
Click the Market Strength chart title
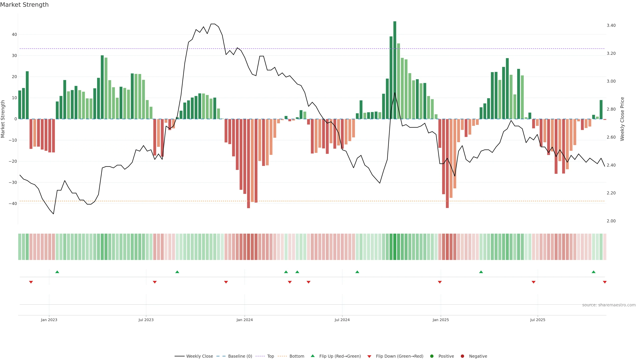point(24,5)
